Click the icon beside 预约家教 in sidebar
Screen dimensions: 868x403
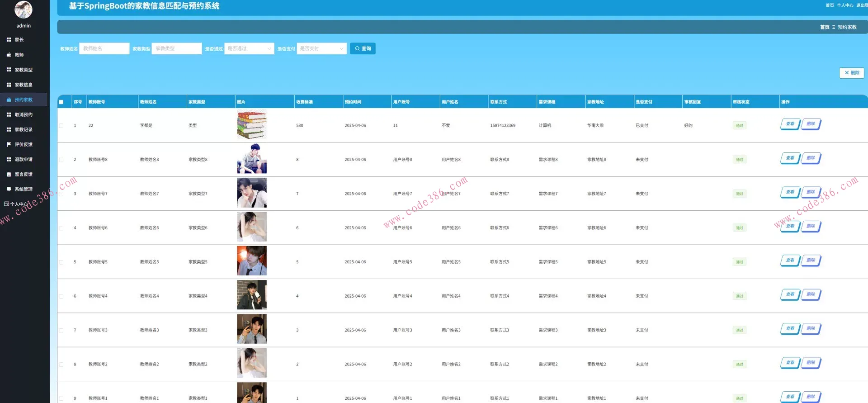[9, 100]
